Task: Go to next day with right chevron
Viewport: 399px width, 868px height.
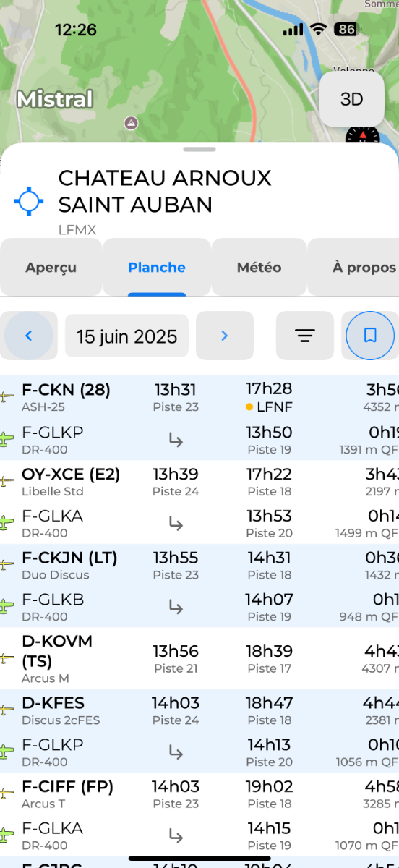Action: tap(225, 336)
